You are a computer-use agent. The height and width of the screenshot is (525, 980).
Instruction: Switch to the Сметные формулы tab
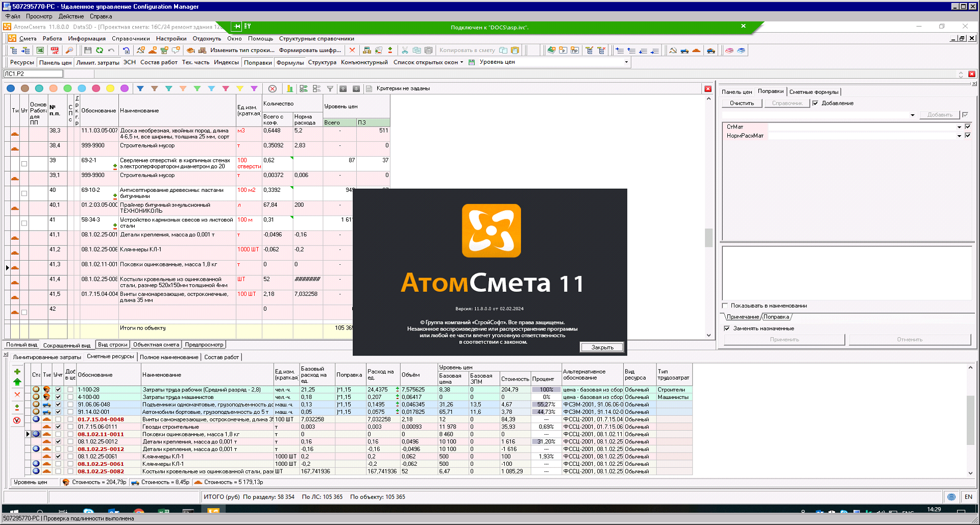click(814, 92)
